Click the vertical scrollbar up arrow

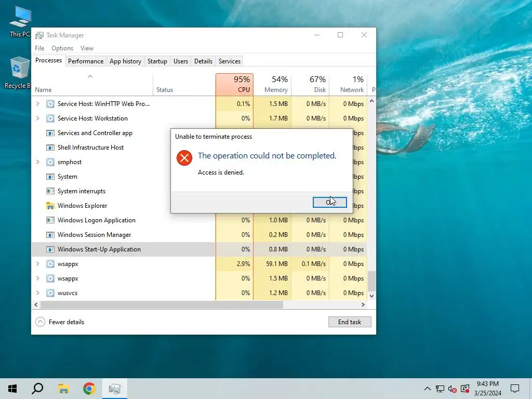click(371, 101)
